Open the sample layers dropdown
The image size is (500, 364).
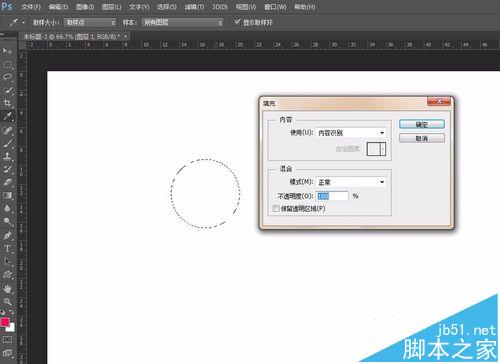pos(182,23)
